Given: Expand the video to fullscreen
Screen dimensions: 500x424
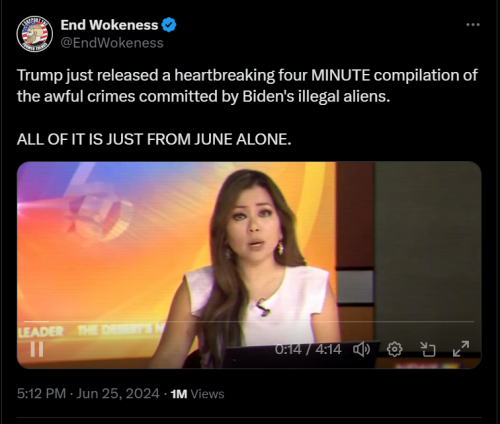Looking at the screenshot, I should (461, 349).
